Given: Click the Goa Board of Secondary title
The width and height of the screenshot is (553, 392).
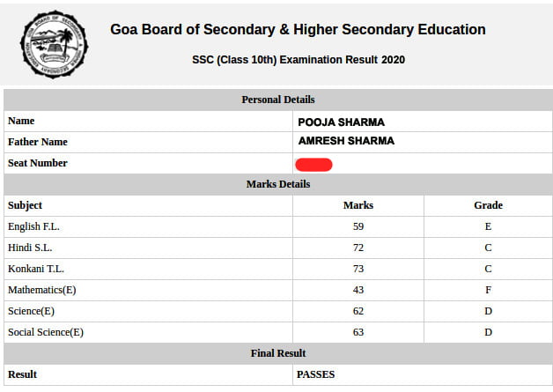Looking at the screenshot, I should click(x=298, y=29).
